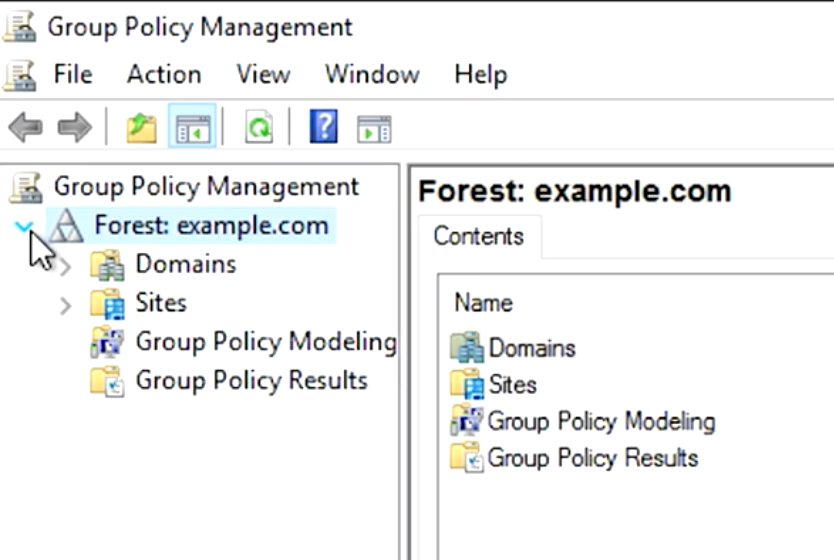Select Sites in the Contents list
The height and width of the screenshot is (560, 834).
[x=511, y=385]
